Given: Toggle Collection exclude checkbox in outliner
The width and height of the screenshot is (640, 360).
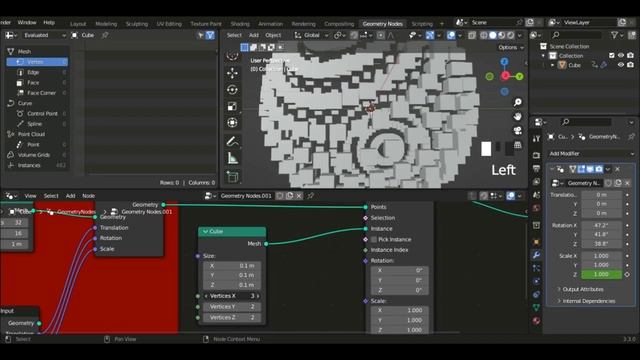Looking at the screenshot, I should point(611,56).
